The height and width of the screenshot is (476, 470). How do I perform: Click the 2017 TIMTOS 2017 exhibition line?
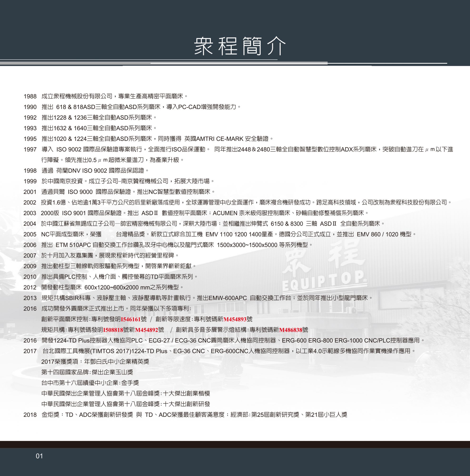220,351
